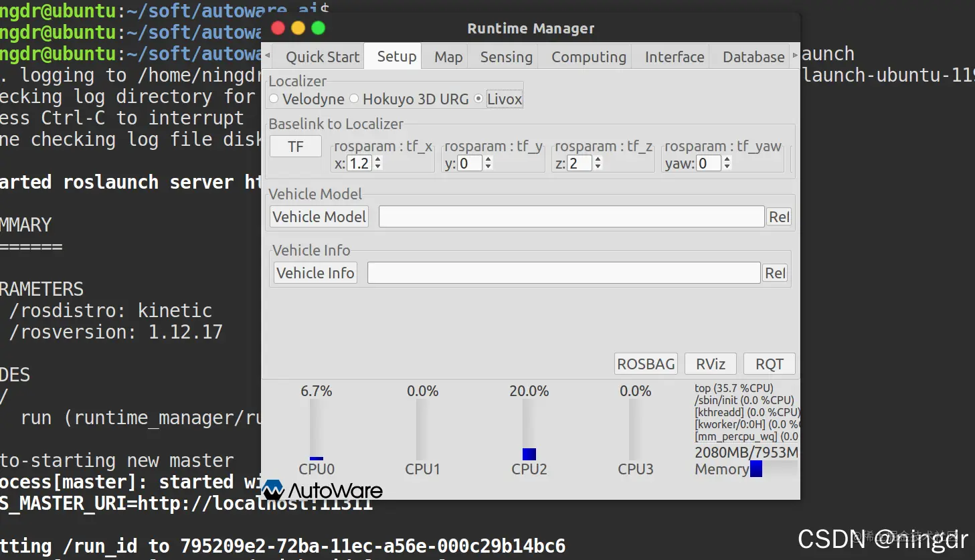Launch ROSBAG with its button
975x560 pixels.
pyautogui.click(x=646, y=364)
